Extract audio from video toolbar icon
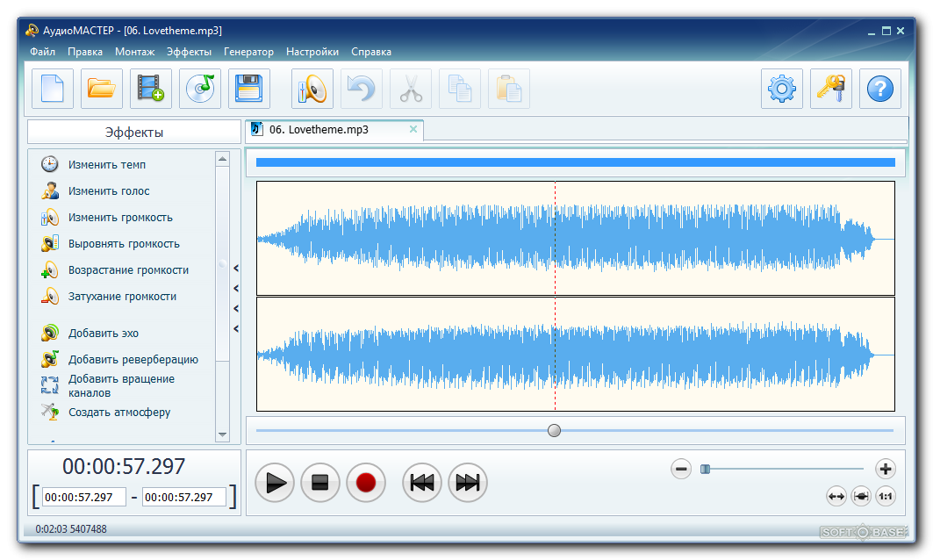933x560 pixels. coord(151,89)
